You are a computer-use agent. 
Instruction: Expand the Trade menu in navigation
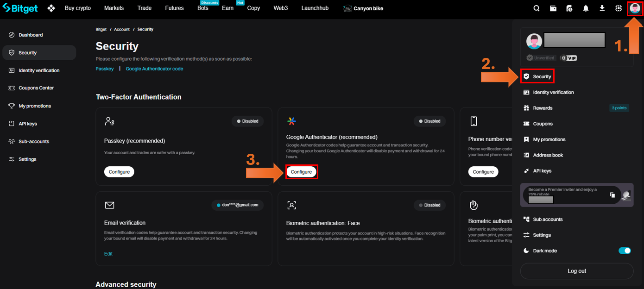tap(145, 8)
